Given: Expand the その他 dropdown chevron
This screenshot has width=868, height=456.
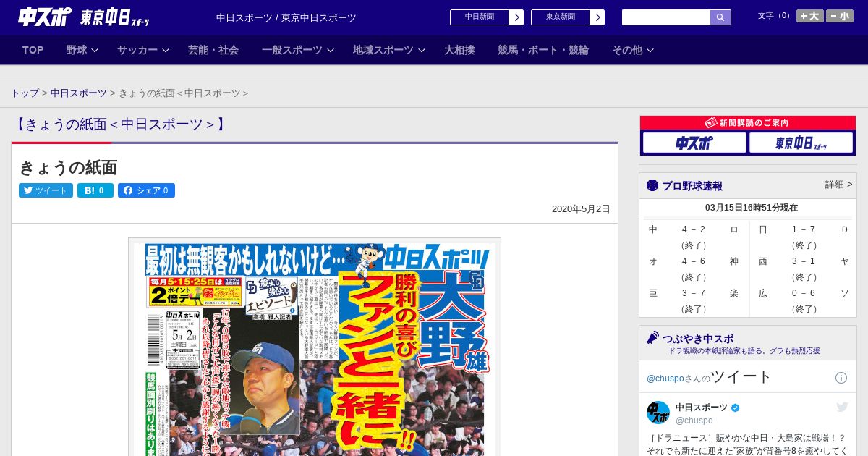Looking at the screenshot, I should click(x=650, y=51).
